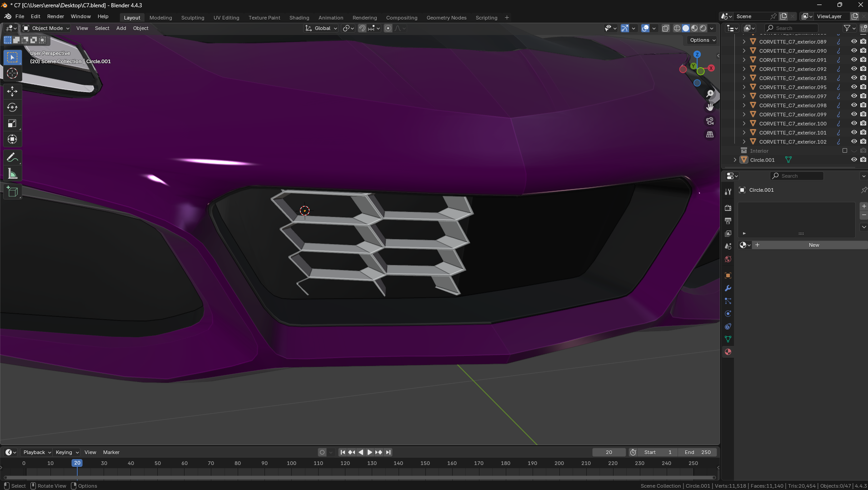The image size is (868, 490).
Task: Open the Modifiers wrench tab
Action: 728,288
